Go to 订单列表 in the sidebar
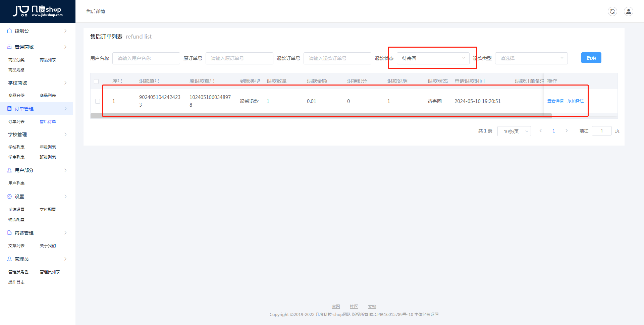Screen dimensions: 644x325 16,122
